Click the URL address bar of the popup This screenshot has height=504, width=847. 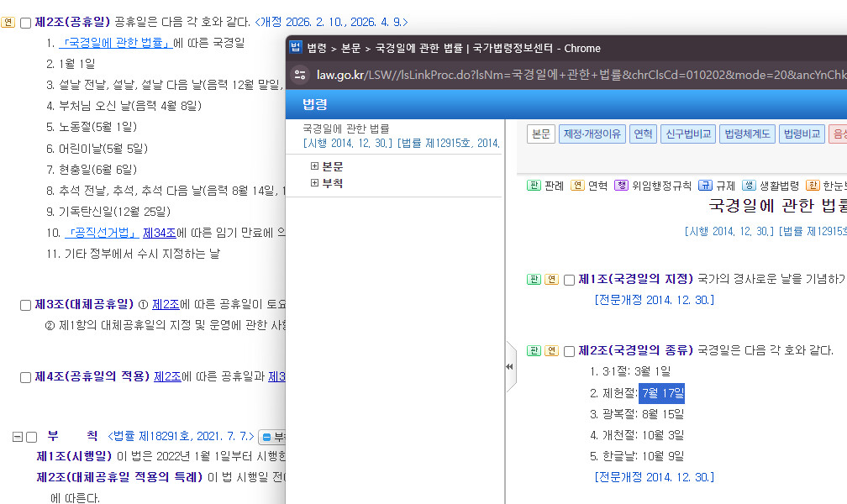tap(578, 75)
